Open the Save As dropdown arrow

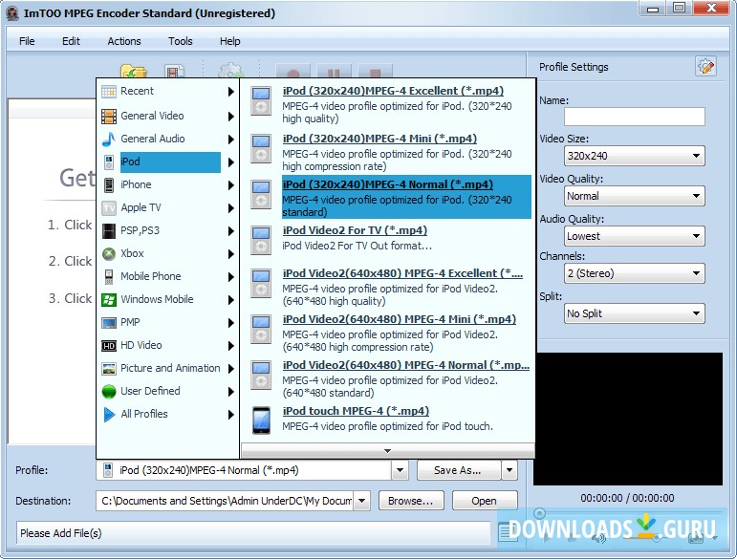509,470
